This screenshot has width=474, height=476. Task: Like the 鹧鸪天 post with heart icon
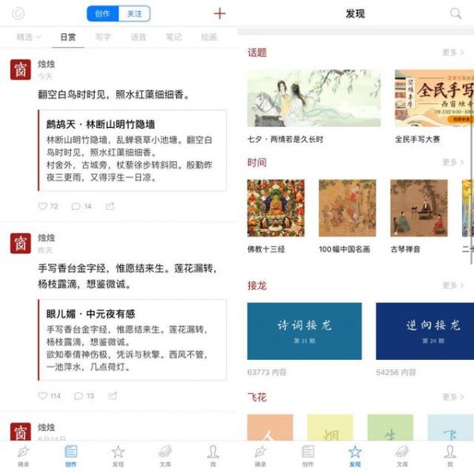(43, 206)
